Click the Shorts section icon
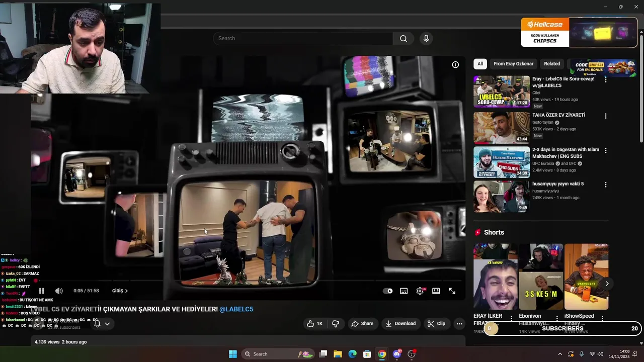Viewport: 644px width, 362px height. click(x=477, y=232)
